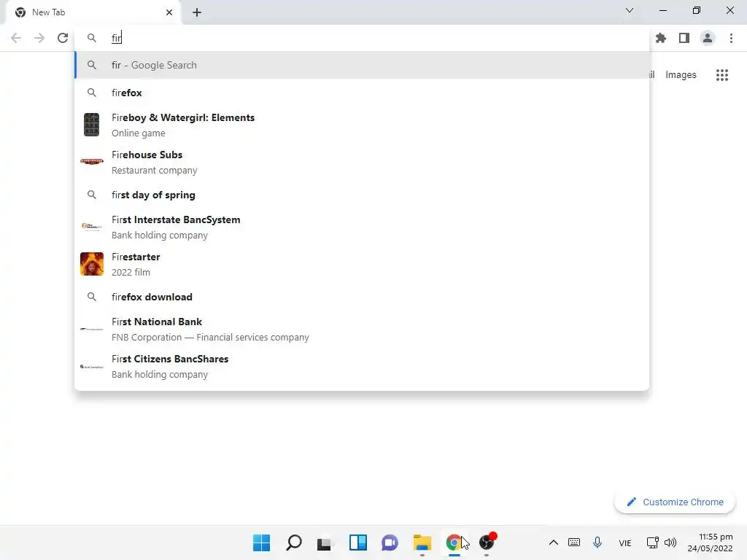Close the New Tab tab
This screenshot has width=747, height=560.
[169, 12]
